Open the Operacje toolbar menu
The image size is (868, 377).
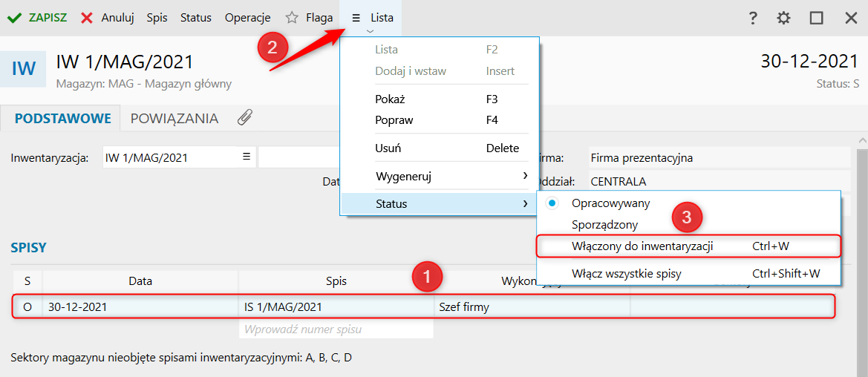pyautogui.click(x=247, y=18)
